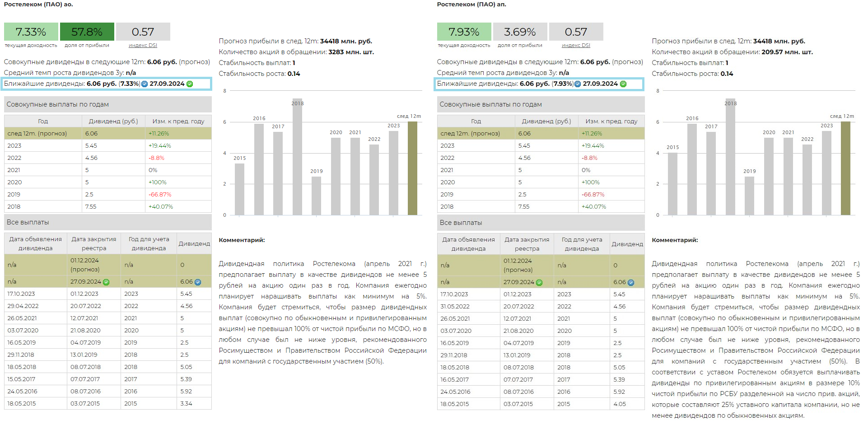Click green check badge after 27.09.2024 beside 7.93%
The width and height of the screenshot is (868, 434).
[x=623, y=84]
